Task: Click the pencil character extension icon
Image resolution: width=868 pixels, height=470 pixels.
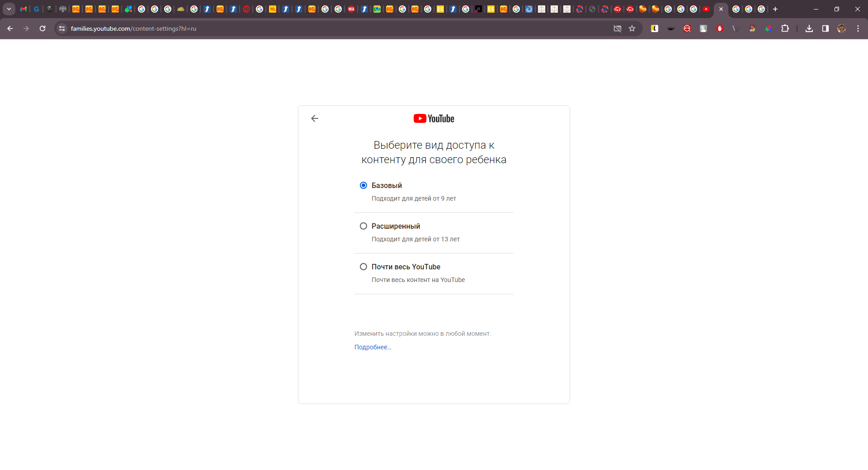Action: (752, 28)
